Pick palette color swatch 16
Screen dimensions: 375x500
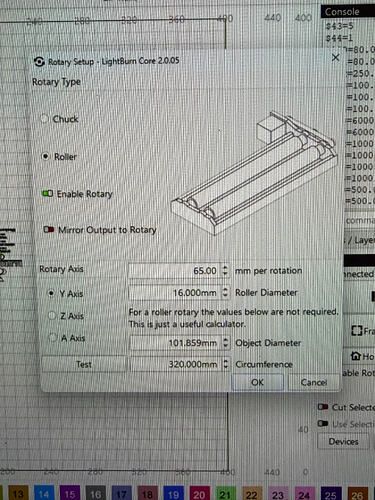click(95, 493)
